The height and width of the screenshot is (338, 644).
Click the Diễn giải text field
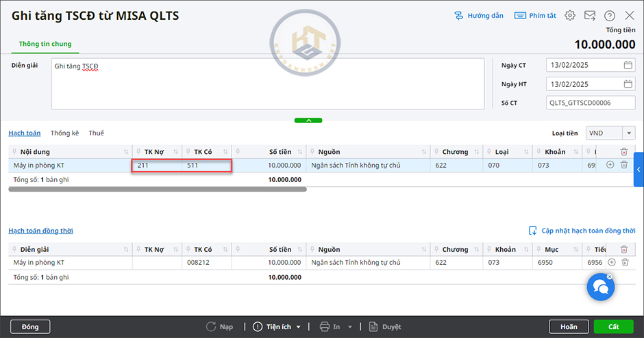point(267,84)
